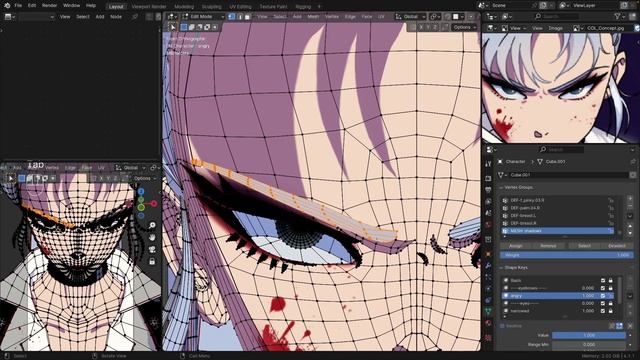Open the Mesh menu in main viewport header

click(313, 17)
